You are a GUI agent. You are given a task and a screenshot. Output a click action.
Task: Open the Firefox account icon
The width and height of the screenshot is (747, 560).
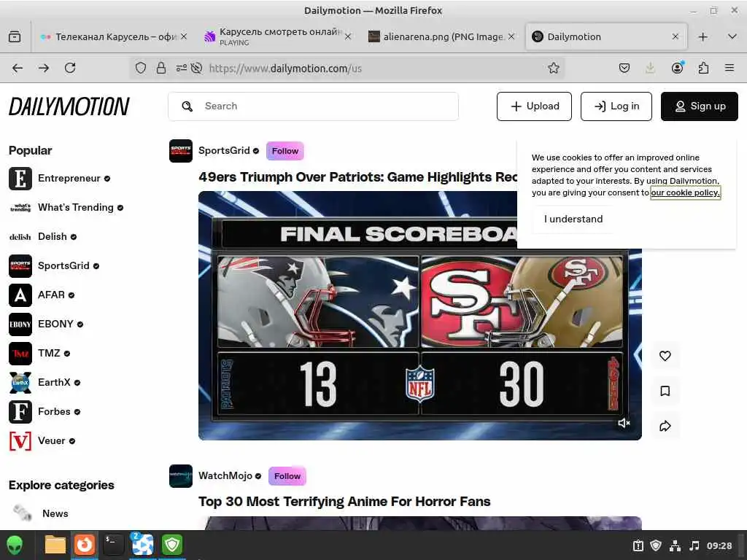(677, 68)
